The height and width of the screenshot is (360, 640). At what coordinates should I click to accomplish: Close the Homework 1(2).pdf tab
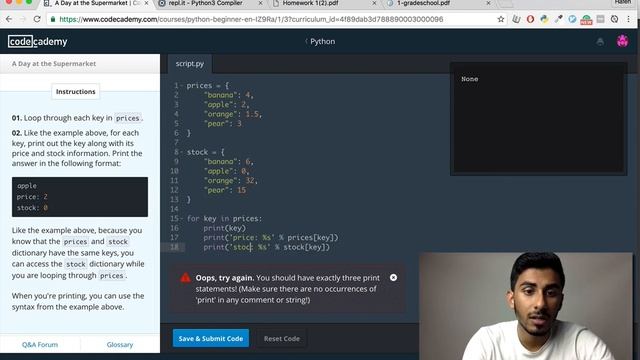tap(374, 3)
